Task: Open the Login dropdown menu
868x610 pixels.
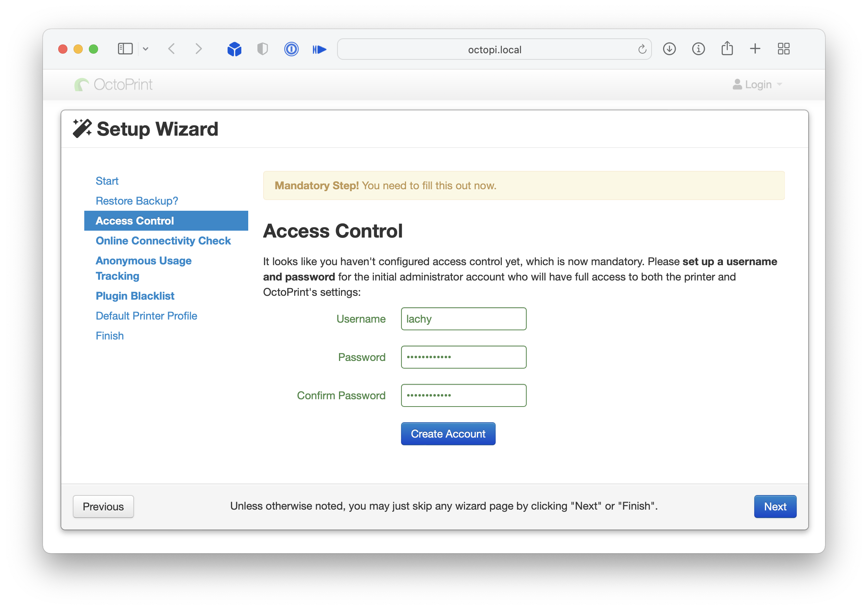Action: (x=758, y=84)
